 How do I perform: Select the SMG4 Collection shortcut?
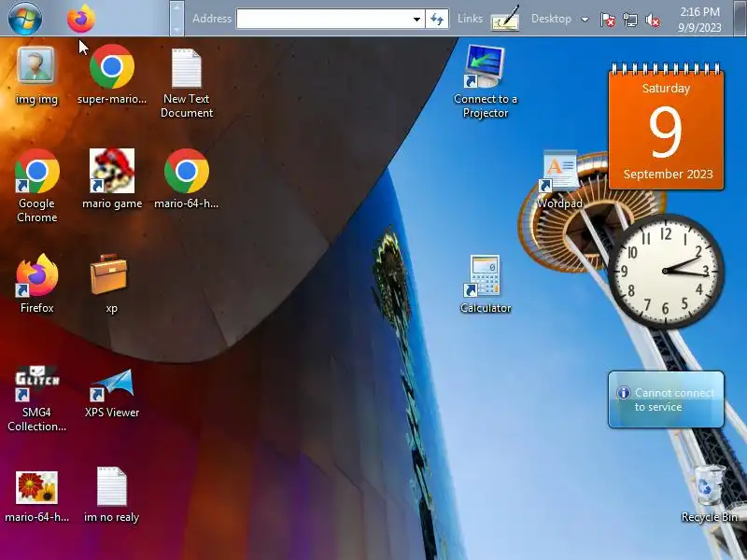[36, 399]
